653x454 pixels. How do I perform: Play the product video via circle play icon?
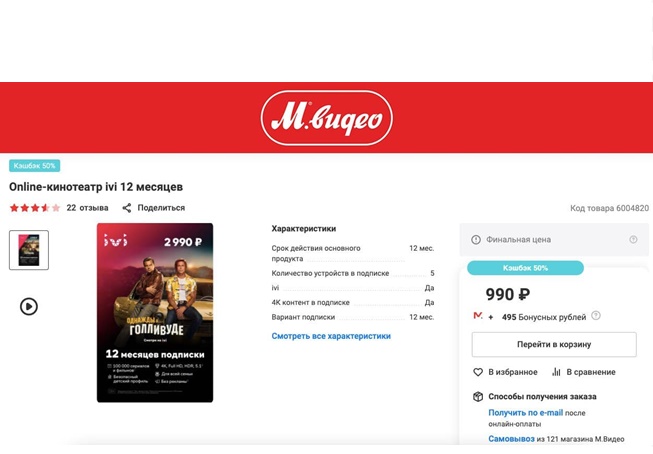(29, 307)
